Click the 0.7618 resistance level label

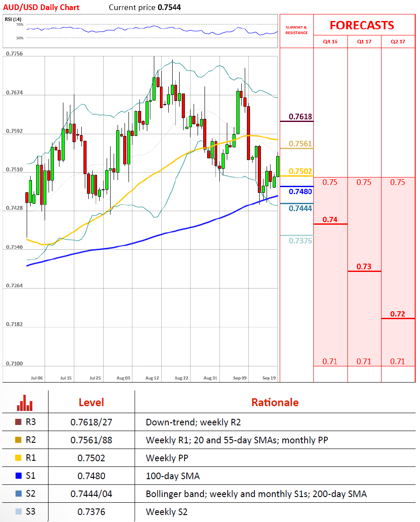[x=300, y=117]
